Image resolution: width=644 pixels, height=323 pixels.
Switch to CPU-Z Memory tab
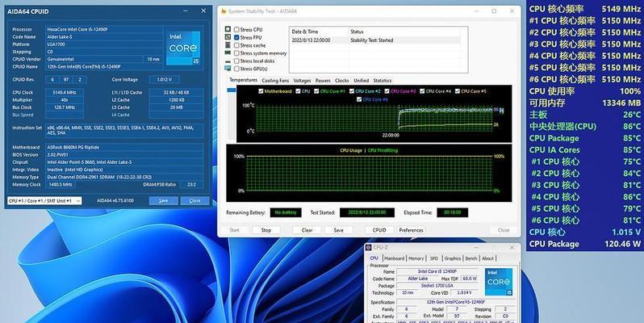pos(416,258)
